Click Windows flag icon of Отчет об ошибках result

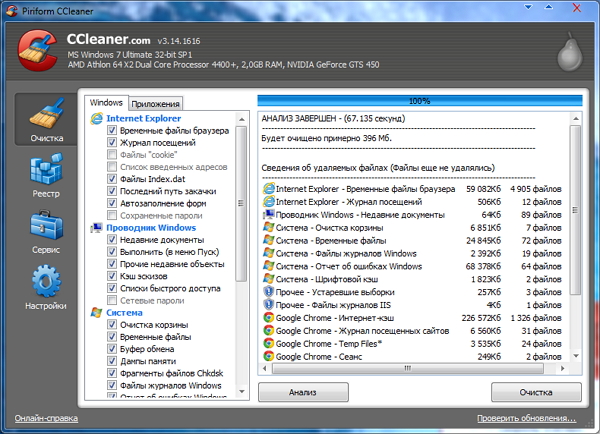[269, 266]
